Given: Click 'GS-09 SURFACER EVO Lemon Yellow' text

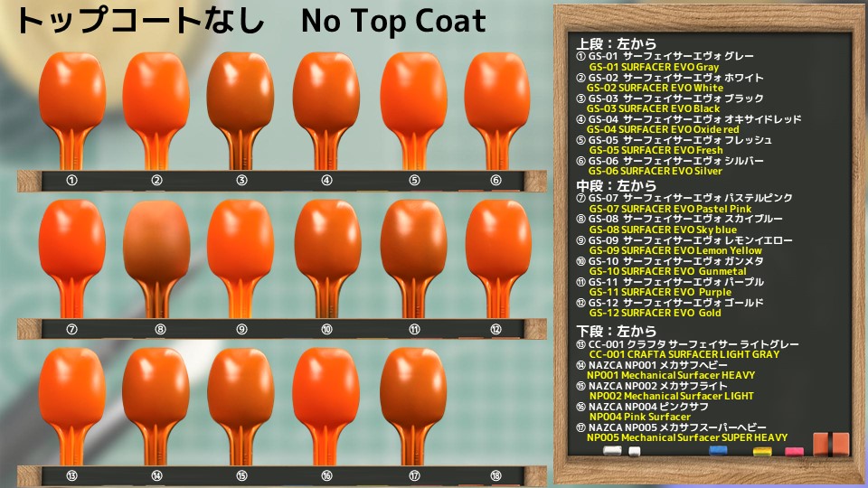Looking at the screenshot, I should (675, 250).
